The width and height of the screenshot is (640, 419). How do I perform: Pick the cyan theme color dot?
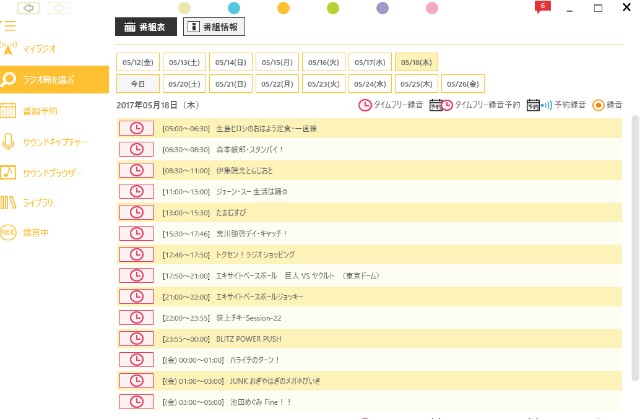coord(234,8)
